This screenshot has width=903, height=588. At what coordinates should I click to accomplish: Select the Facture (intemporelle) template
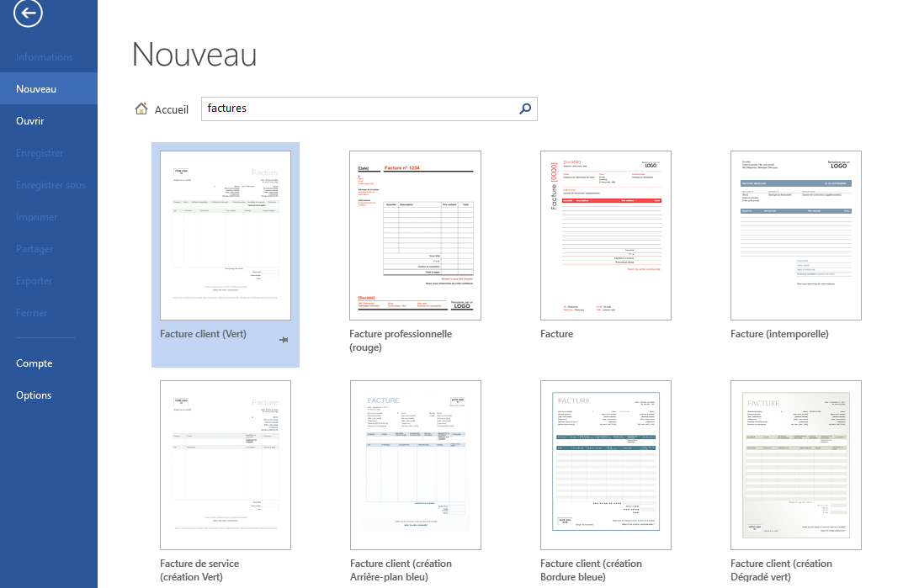coord(796,236)
